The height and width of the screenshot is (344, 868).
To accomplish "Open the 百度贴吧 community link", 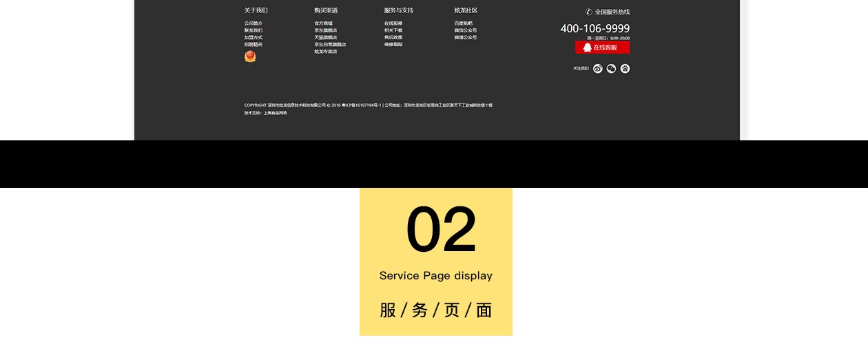I will pos(463,23).
